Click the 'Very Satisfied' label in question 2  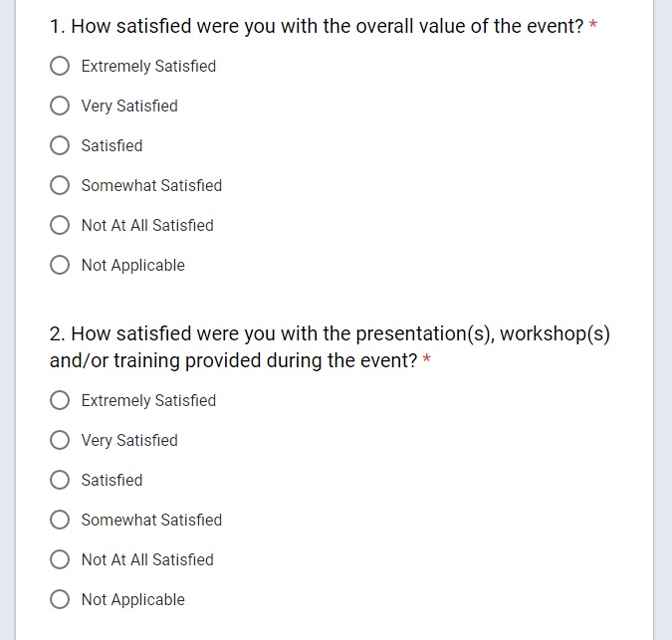tap(129, 440)
